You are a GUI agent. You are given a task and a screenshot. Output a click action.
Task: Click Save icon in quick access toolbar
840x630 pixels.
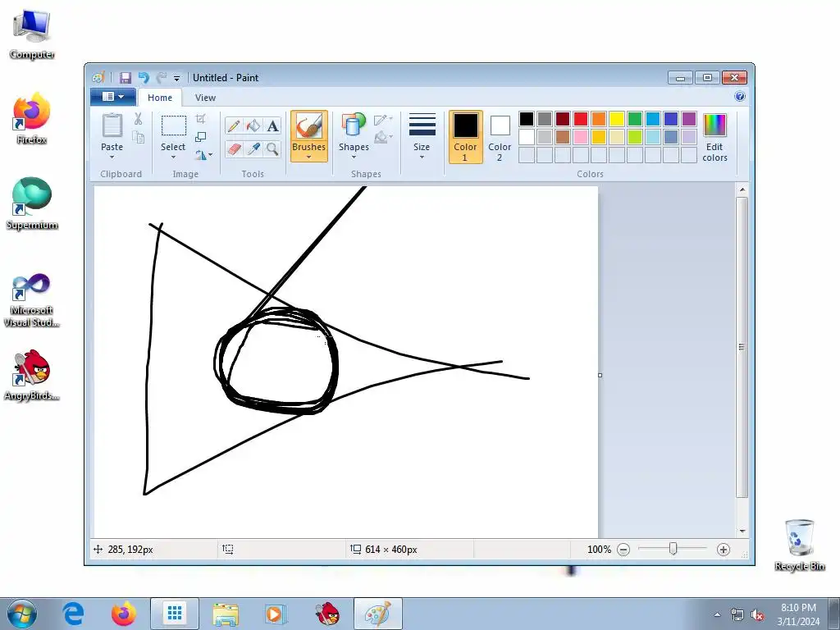pyautogui.click(x=126, y=78)
